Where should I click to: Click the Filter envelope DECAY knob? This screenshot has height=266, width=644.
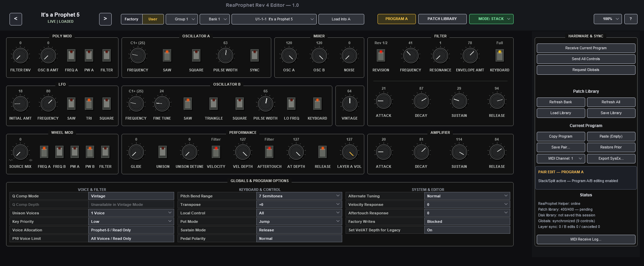(421, 101)
